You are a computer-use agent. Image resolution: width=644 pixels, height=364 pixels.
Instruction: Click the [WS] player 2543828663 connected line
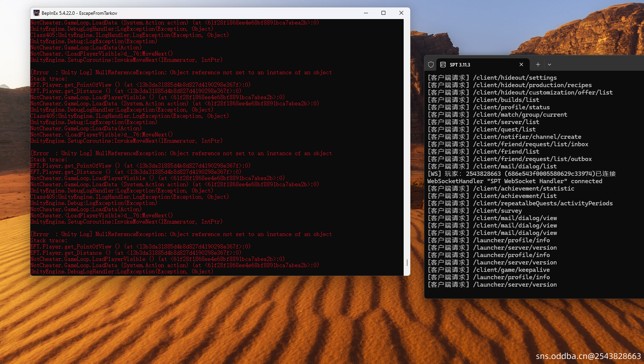click(521, 174)
